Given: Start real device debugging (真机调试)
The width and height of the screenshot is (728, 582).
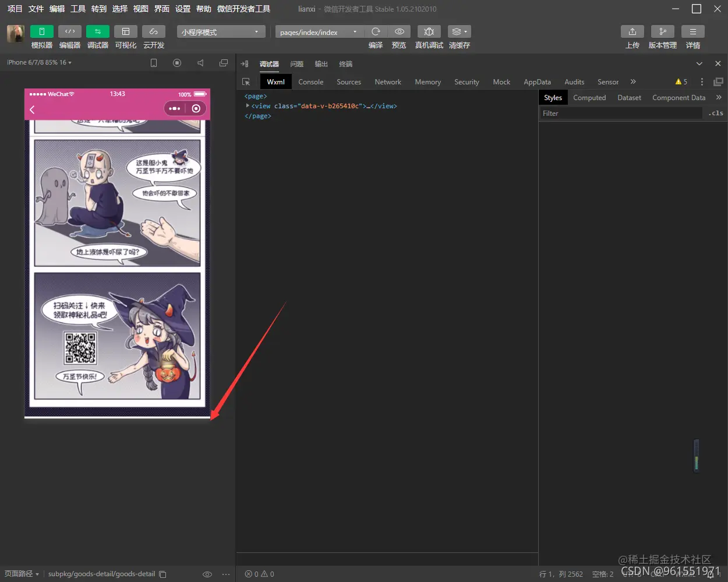Looking at the screenshot, I should click(429, 31).
